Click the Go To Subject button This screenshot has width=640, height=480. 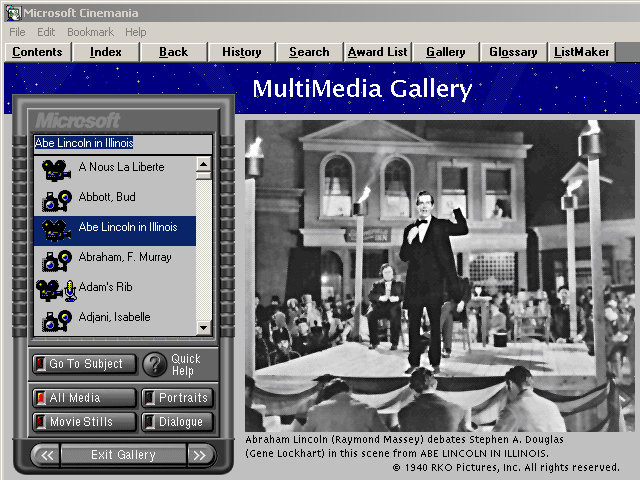tap(84, 364)
